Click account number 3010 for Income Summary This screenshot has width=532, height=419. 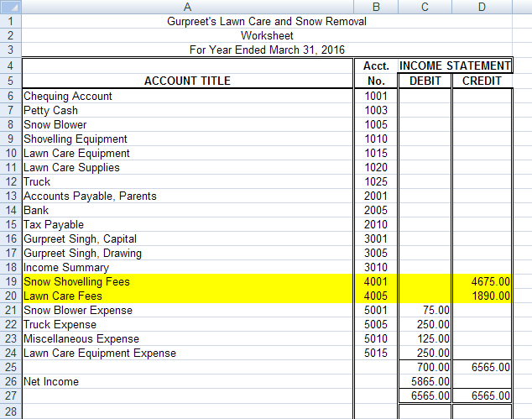tap(375, 268)
